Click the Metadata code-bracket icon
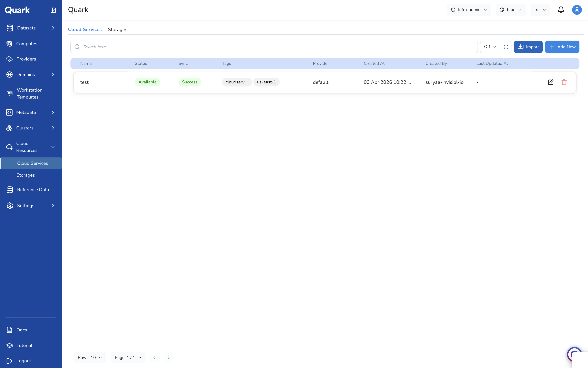The height and width of the screenshot is (368, 588). [9, 112]
